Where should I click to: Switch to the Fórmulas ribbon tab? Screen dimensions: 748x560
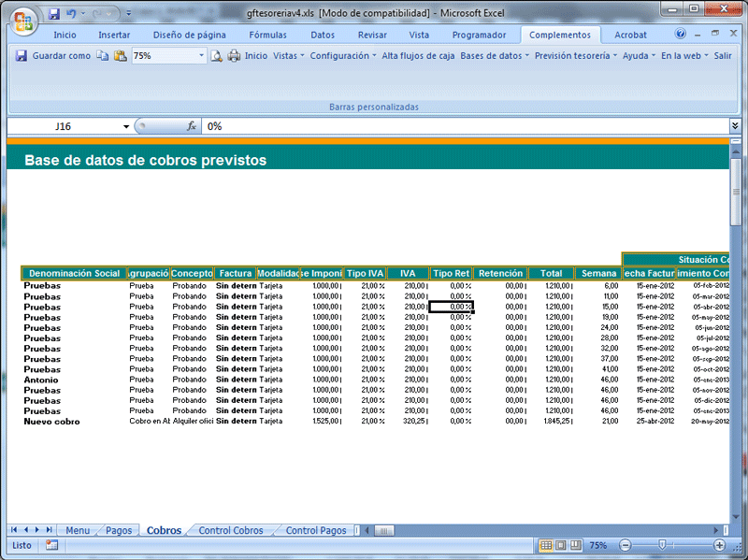pyautogui.click(x=267, y=35)
